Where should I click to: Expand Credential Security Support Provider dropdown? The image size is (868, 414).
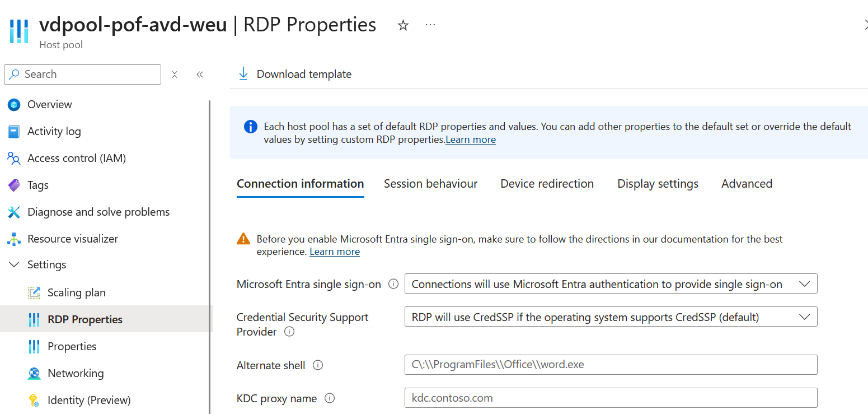click(x=611, y=317)
